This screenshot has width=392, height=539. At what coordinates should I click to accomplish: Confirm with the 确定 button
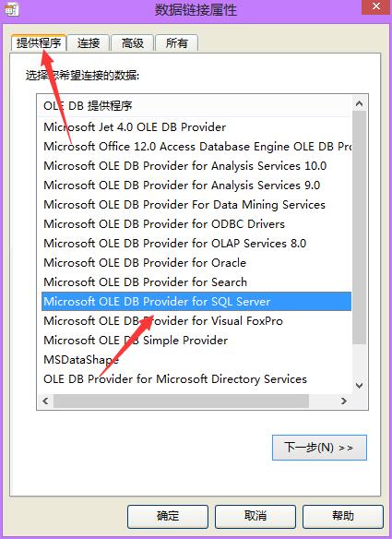point(168,516)
